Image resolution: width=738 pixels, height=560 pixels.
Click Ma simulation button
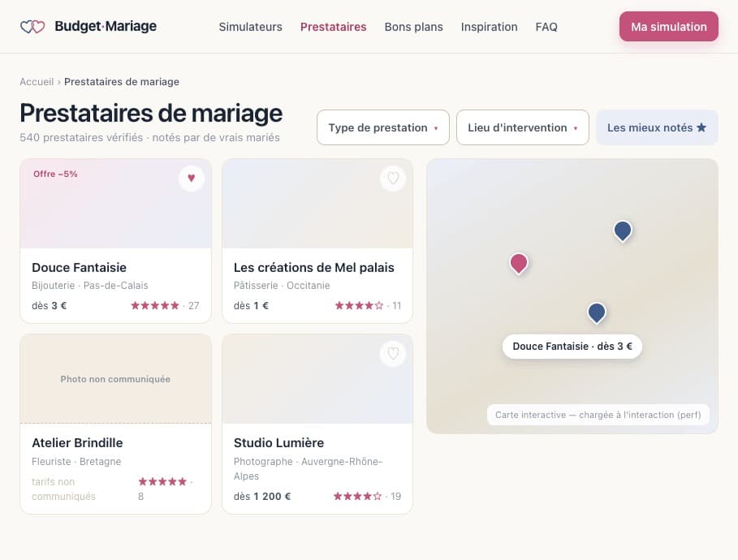click(x=669, y=26)
